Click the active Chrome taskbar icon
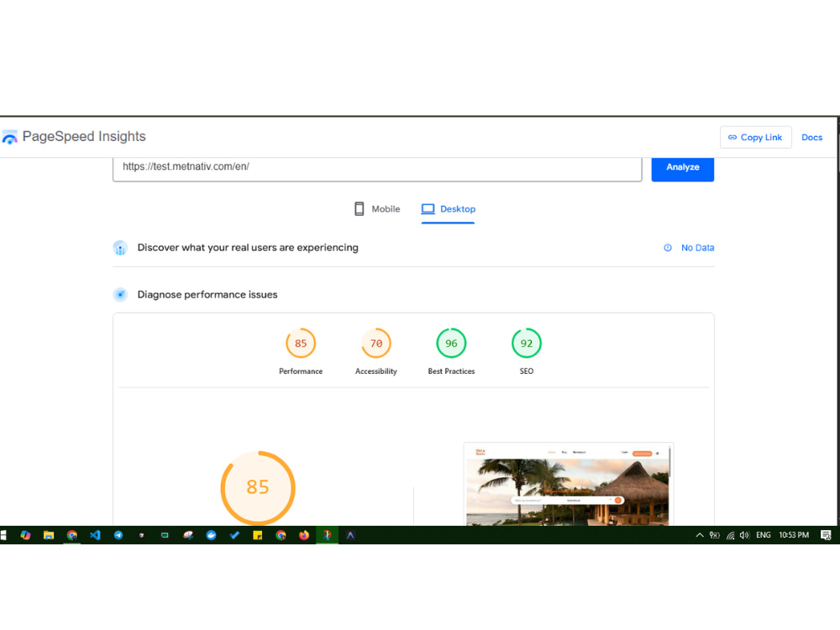The height and width of the screenshot is (630, 840). (x=71, y=535)
